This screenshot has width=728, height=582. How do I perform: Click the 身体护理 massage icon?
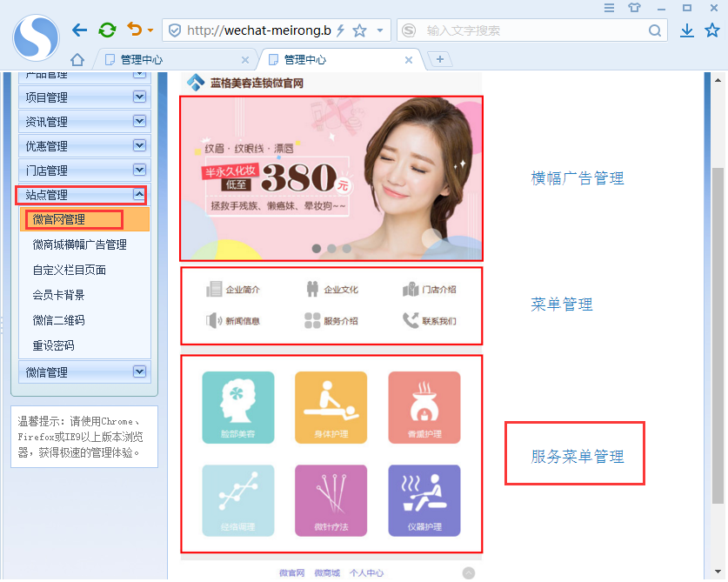(331, 408)
